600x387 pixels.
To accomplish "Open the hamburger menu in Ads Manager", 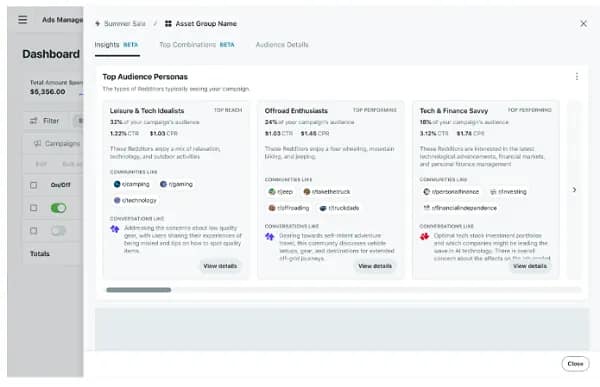I will tap(23, 20).
